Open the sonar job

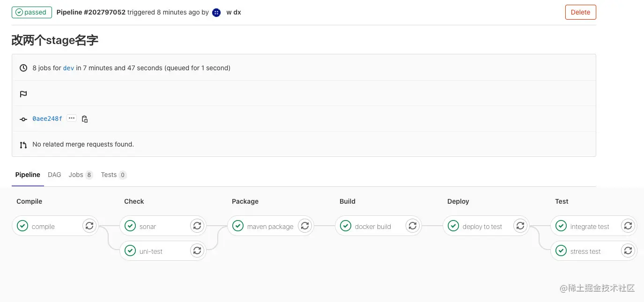coord(148,227)
